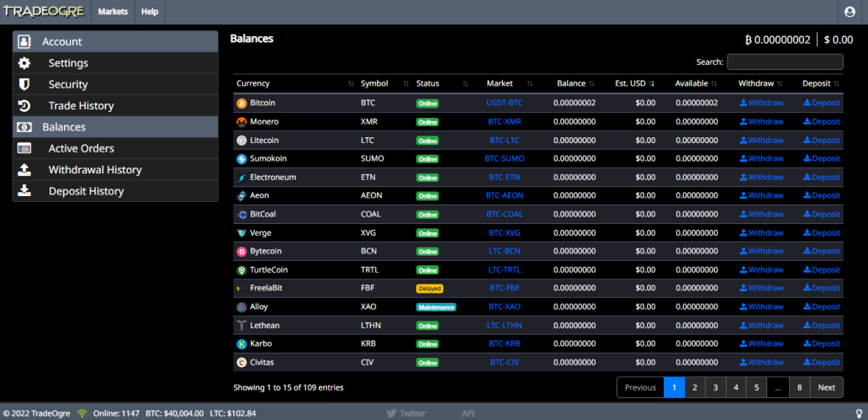Click the Previous page button

click(640, 387)
